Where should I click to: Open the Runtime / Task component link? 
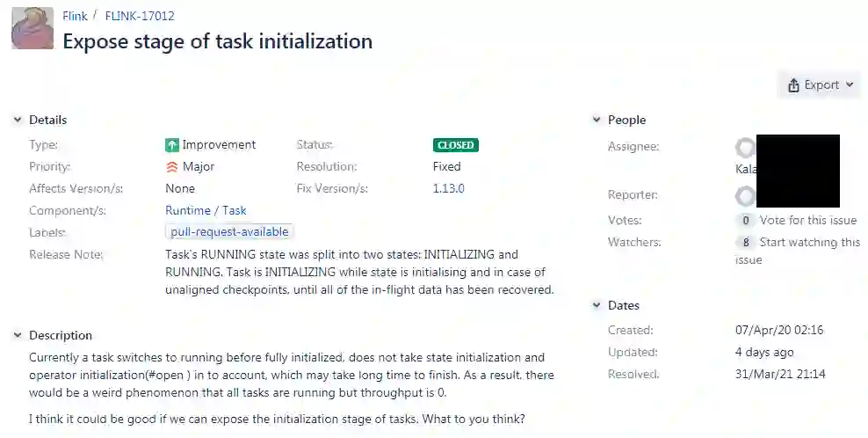click(206, 210)
